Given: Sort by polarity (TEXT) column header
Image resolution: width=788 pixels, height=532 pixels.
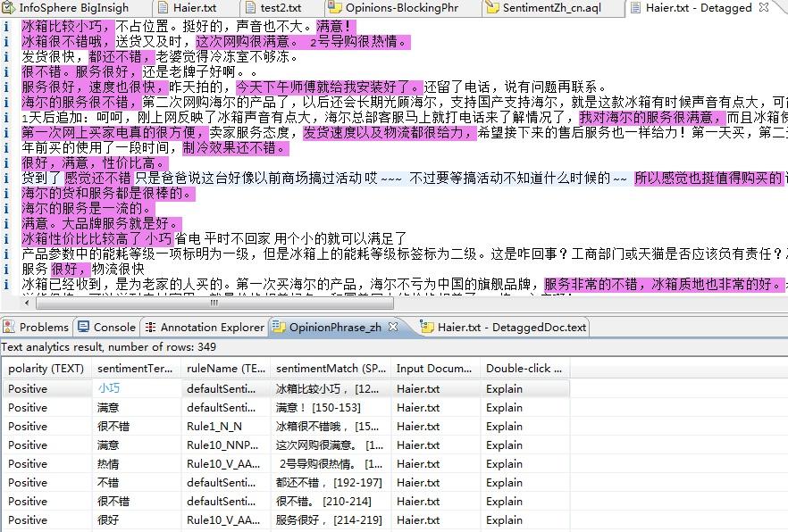Looking at the screenshot, I should tap(46, 369).
